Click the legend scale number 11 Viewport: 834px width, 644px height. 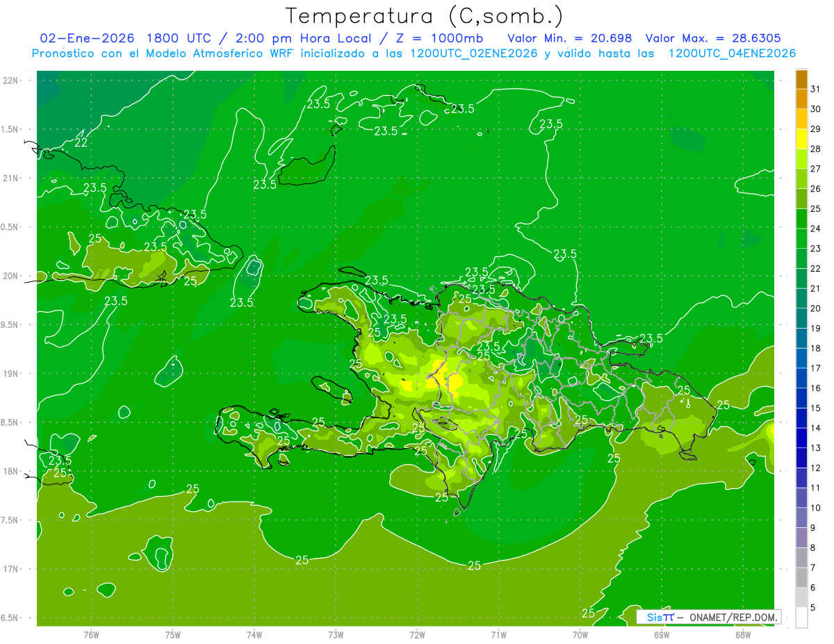click(816, 488)
